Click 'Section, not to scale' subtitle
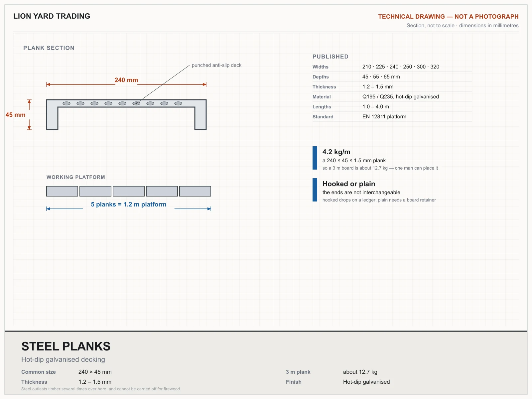Screen dimensions: 532x399 tap(430, 26)
